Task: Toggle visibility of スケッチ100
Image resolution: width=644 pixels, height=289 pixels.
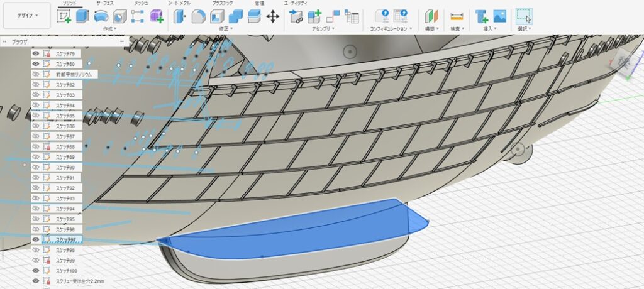Action: pos(36,270)
